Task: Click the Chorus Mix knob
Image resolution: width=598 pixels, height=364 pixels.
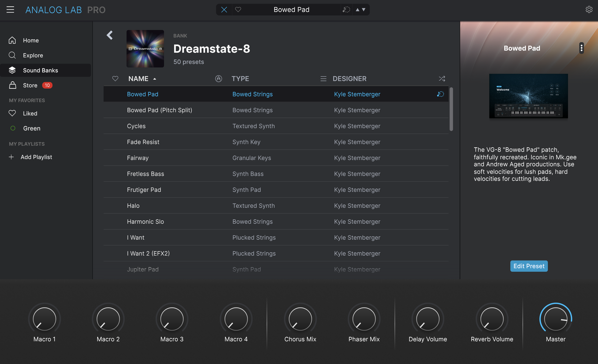Action: coord(300,319)
